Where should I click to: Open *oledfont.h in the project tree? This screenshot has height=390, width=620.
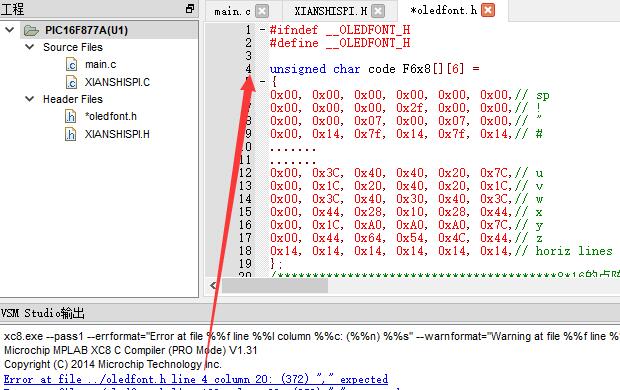pyautogui.click(x=111, y=116)
